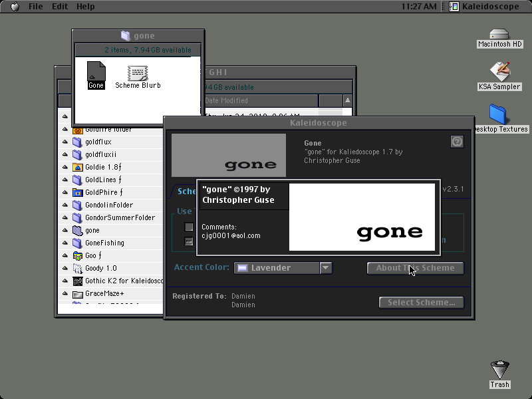Image resolution: width=532 pixels, height=399 pixels.
Task: Open the Help menu
Action: pyautogui.click(x=86, y=7)
